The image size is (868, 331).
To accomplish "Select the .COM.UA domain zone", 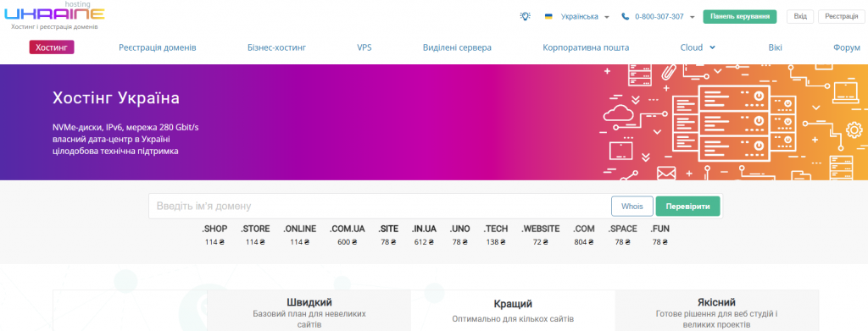I will pos(347,229).
